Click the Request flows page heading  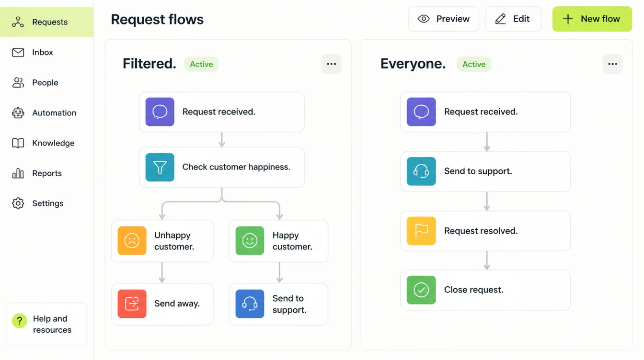click(157, 20)
